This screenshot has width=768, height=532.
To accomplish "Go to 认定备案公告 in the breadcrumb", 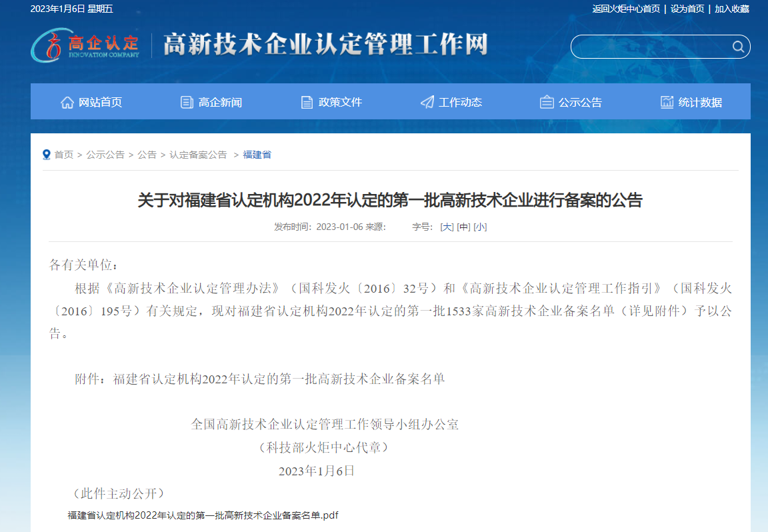I will tap(198, 155).
